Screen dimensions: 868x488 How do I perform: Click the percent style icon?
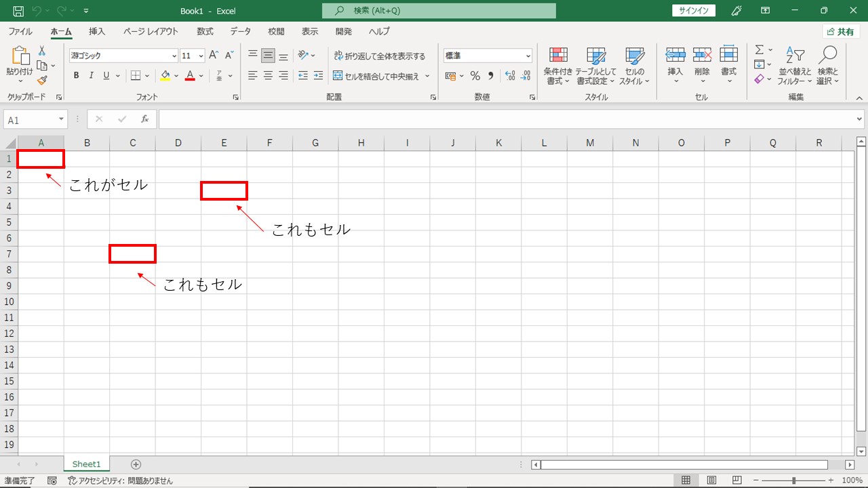(475, 76)
